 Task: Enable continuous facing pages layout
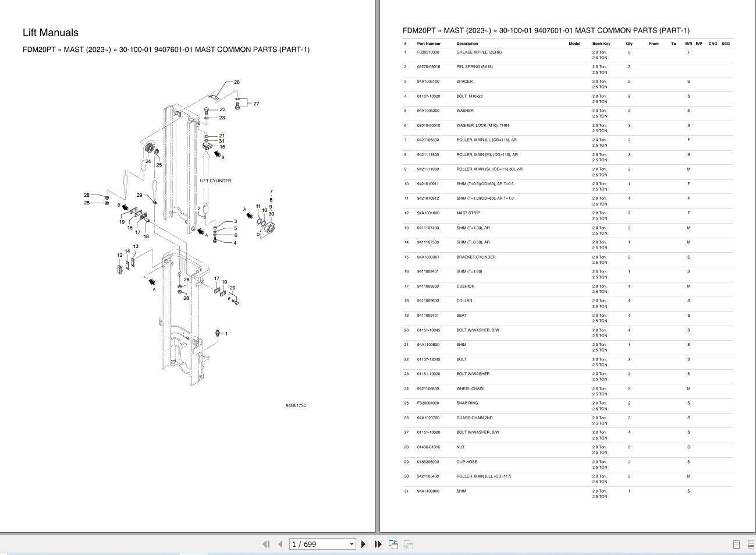point(750,545)
